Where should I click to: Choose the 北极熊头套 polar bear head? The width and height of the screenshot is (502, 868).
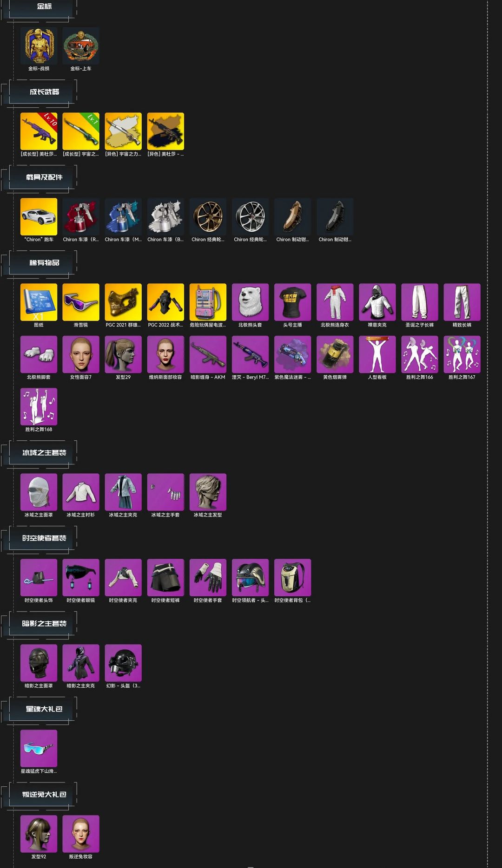coord(250,302)
